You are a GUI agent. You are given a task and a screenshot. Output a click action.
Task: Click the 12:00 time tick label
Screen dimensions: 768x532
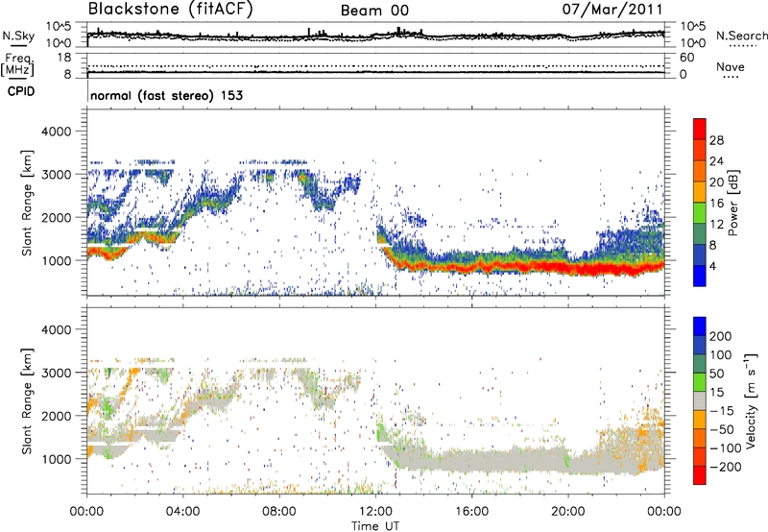(375, 512)
